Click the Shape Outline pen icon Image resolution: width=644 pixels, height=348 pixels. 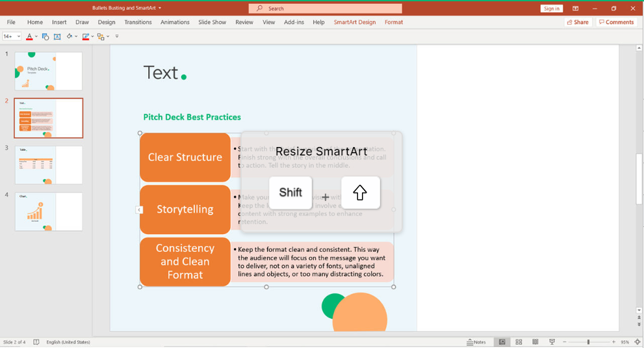[x=85, y=36]
